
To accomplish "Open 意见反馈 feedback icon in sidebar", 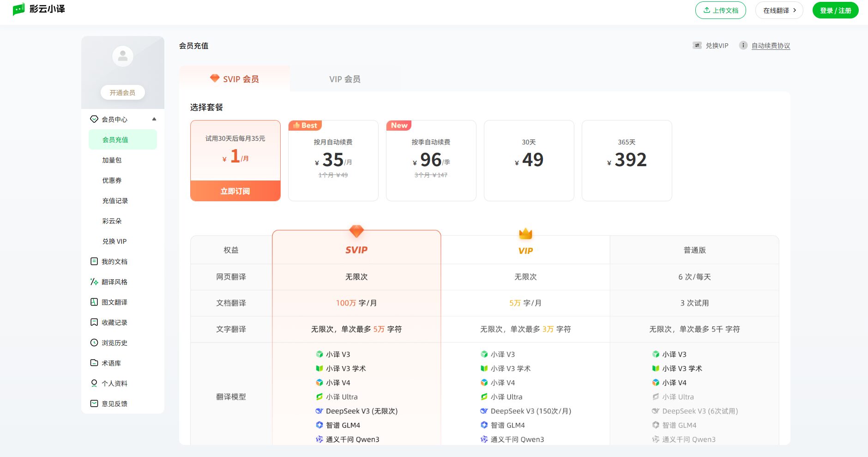I will pos(94,403).
